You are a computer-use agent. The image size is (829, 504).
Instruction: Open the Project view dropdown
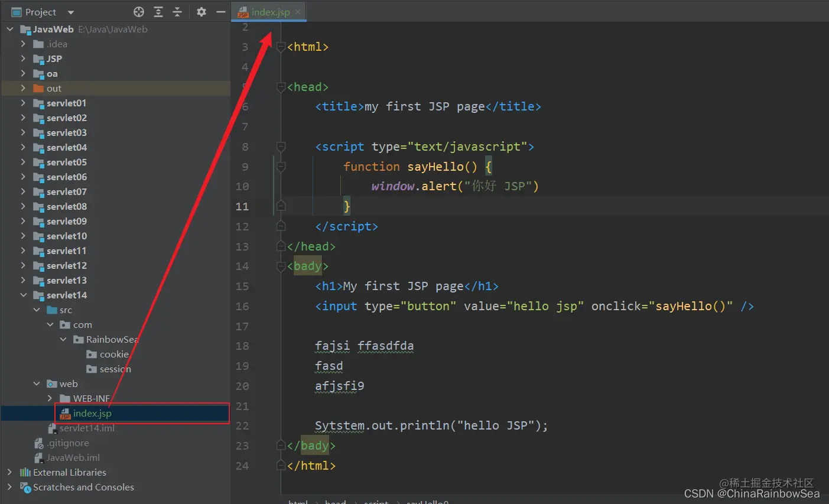71,12
